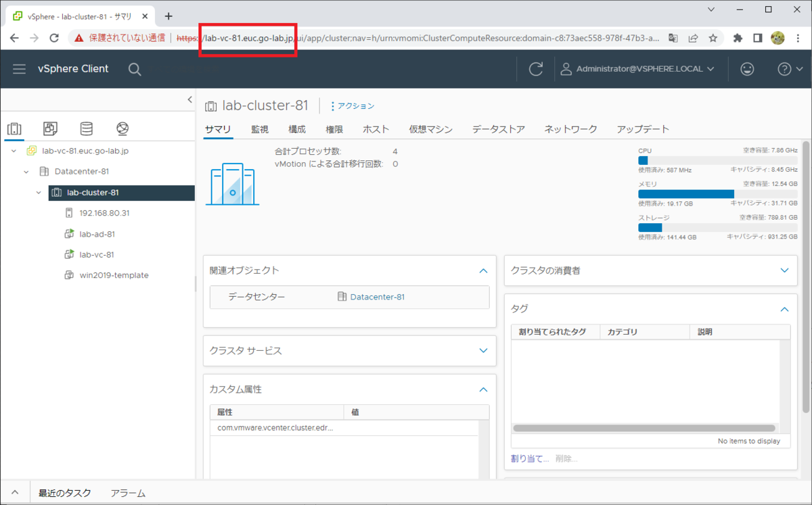Open the smiley feedback icon
812x505 pixels.
747,69
